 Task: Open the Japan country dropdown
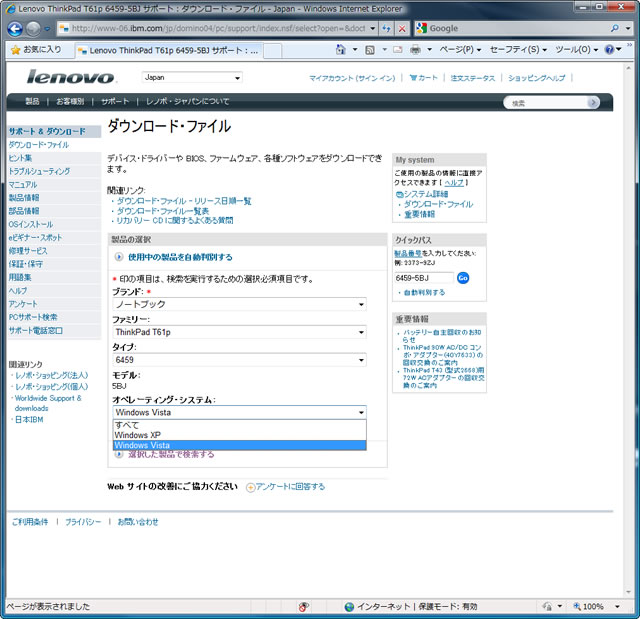pyautogui.click(x=192, y=78)
